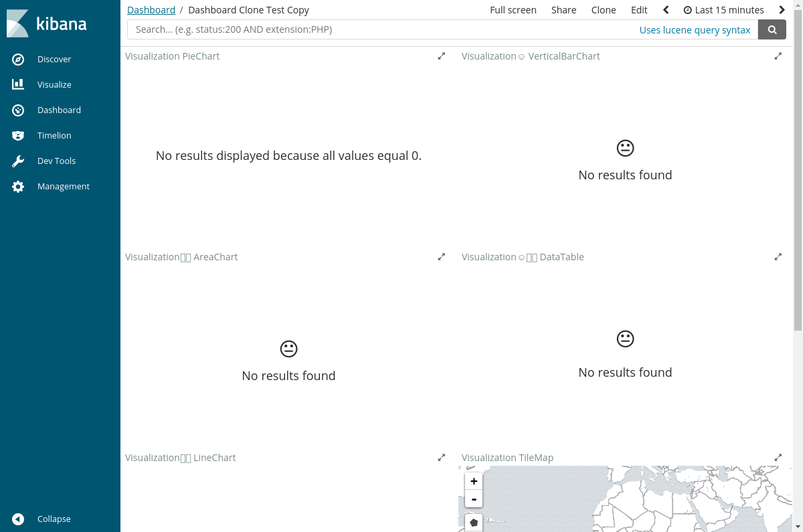Screen dimensions: 803x532
Task: Select Timelion label in navigation
Action: 54,135
